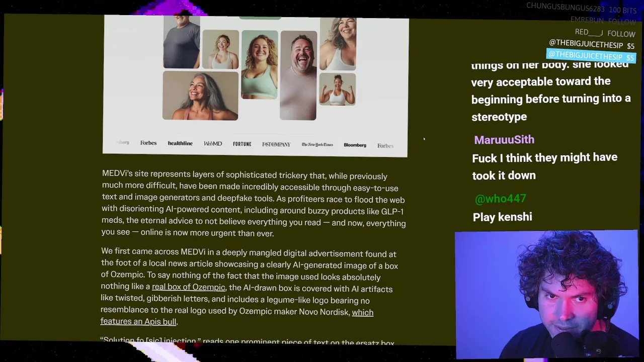
Task: Click chat message 'Fuck I think they might'
Action: click(544, 166)
